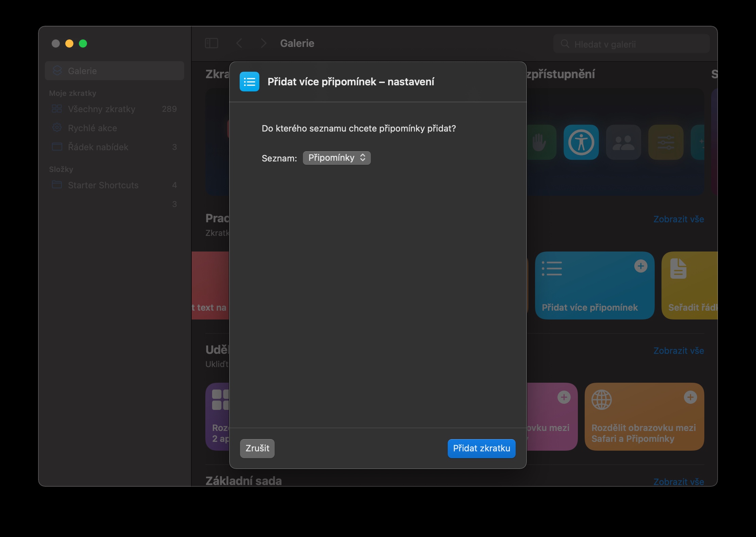Open the Seznam 'Připomínky' dropdown
Screen dimensions: 756x537
coord(337,158)
